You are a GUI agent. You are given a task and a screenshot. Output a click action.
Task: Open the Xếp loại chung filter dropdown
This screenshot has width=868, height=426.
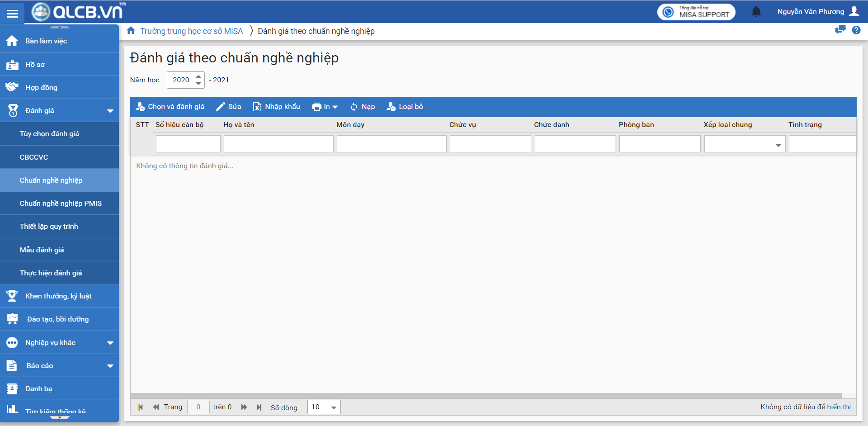pos(778,145)
